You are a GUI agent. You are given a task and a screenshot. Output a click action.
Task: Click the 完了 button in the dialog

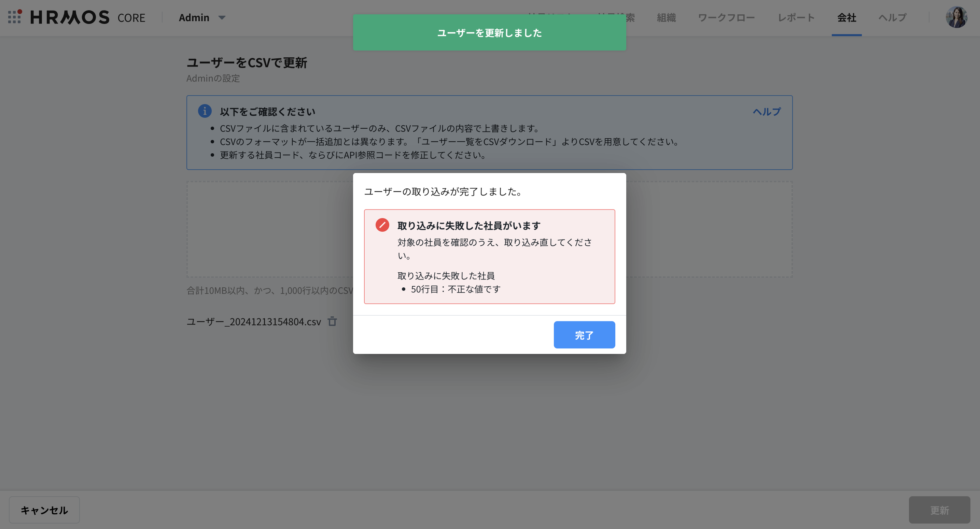tap(584, 335)
